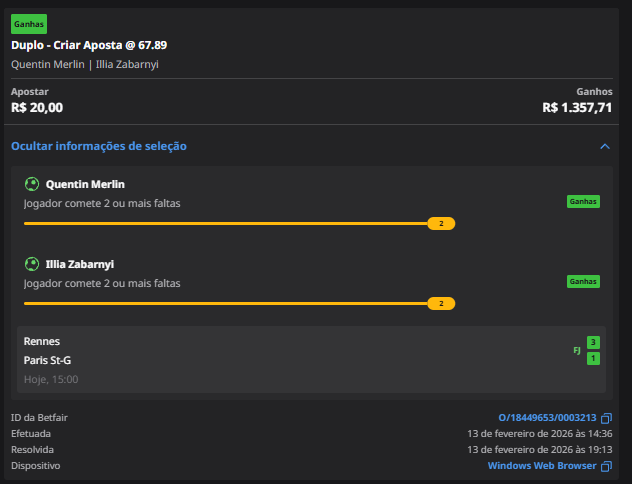Click the soccer ball icon beside Quentin Merlin
The height and width of the screenshot is (484, 632).
point(32,184)
